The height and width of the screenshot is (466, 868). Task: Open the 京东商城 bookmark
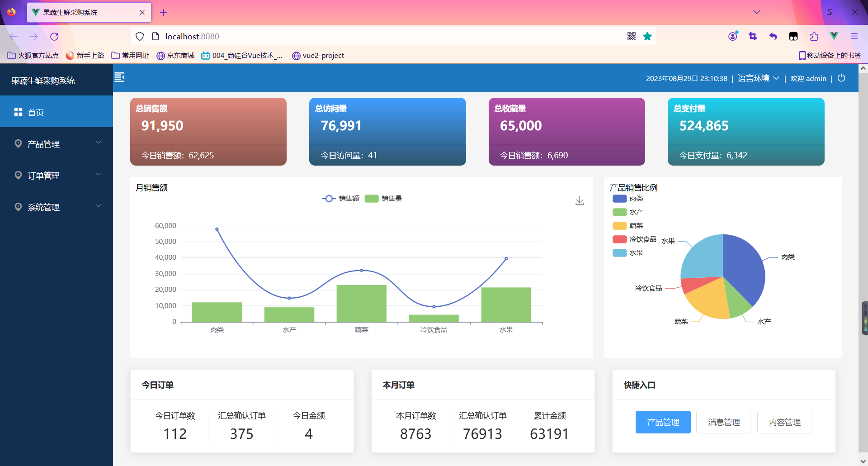point(175,55)
